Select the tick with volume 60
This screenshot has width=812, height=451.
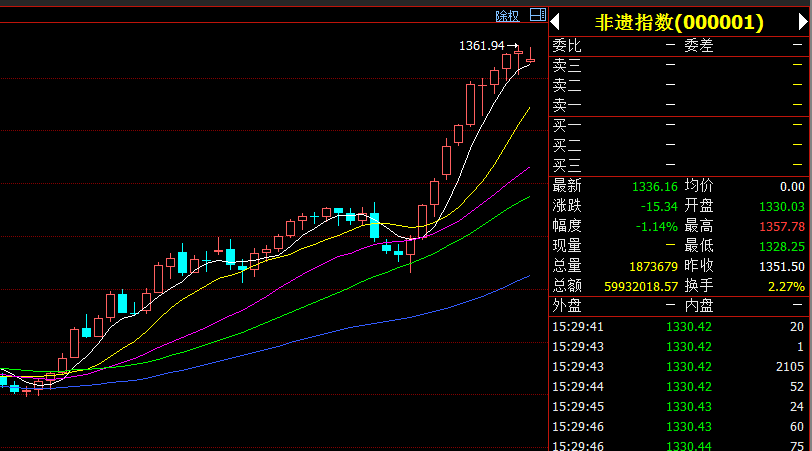click(678, 427)
